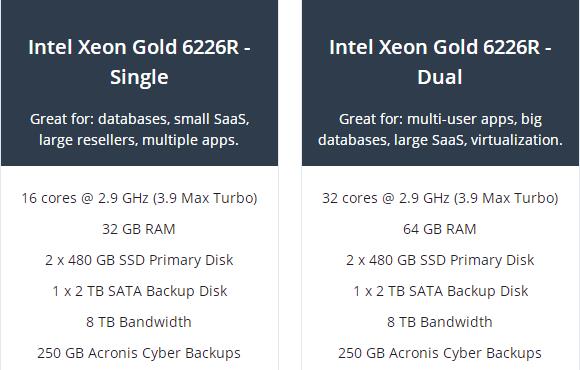Click the word Single in left card header
This screenshot has width=580, height=370.
(139, 78)
